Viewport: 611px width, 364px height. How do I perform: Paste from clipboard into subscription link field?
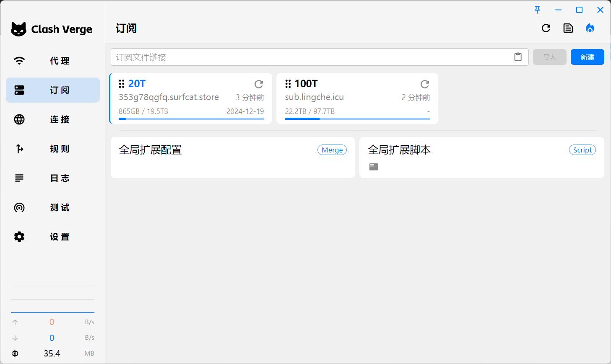pyautogui.click(x=518, y=57)
